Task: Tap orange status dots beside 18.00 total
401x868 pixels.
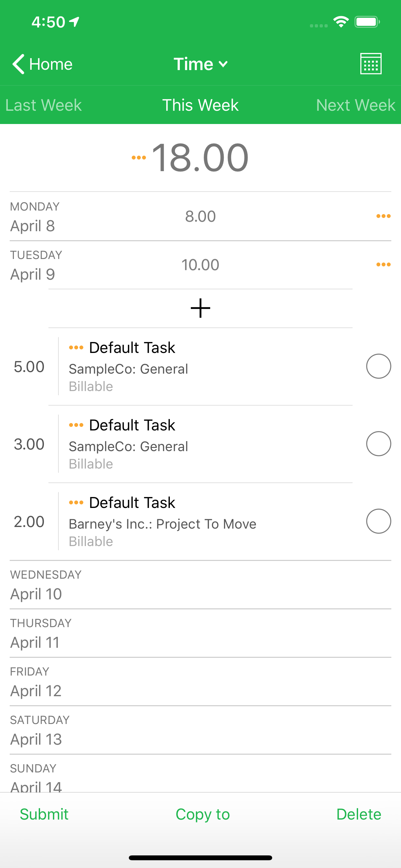Action: click(x=139, y=158)
